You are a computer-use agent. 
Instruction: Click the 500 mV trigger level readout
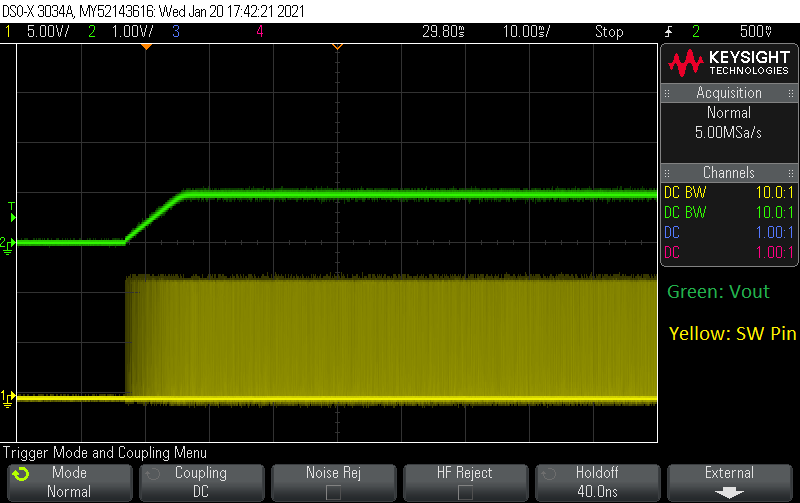pyautogui.click(x=756, y=32)
